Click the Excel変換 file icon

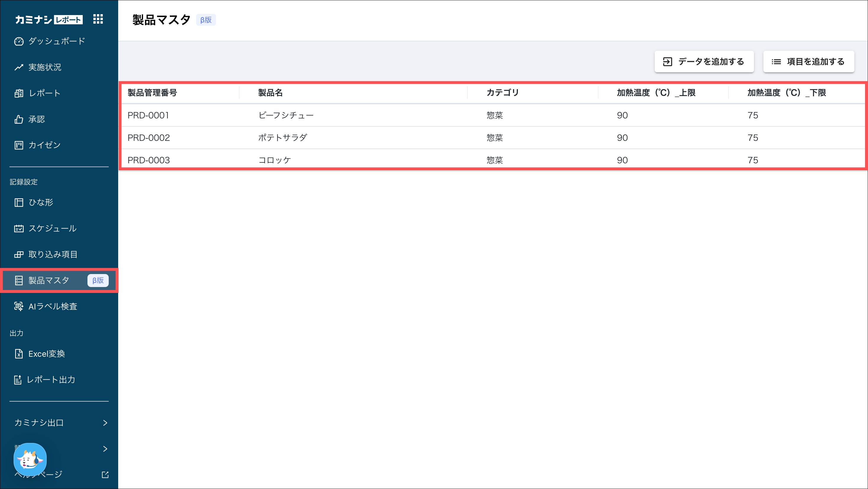[x=19, y=354]
